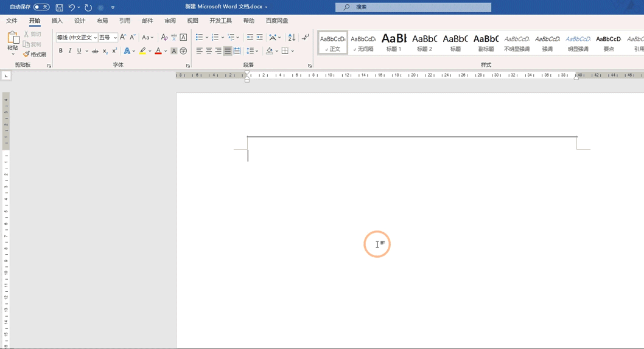Apply the 标题 1 style
The image size is (644, 349).
point(394,43)
